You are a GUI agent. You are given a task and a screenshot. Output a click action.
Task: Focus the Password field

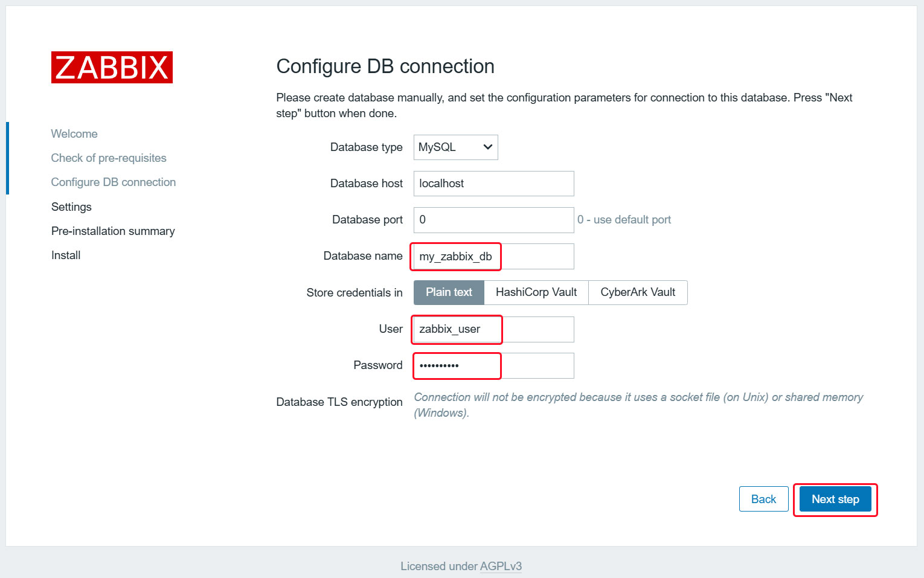point(493,366)
